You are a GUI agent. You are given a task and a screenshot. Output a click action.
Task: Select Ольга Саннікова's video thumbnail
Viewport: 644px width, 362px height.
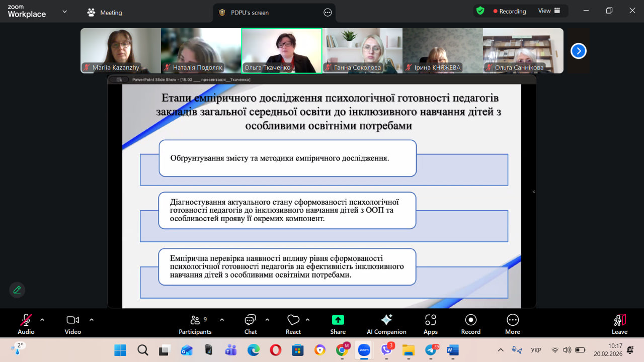523,50
